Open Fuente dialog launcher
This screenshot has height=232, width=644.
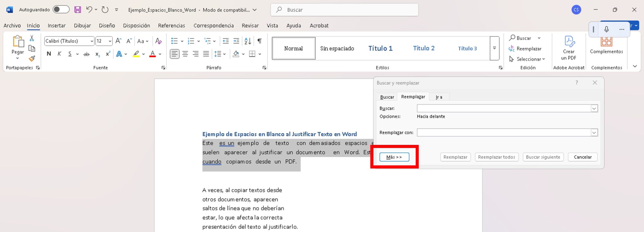coord(163,68)
